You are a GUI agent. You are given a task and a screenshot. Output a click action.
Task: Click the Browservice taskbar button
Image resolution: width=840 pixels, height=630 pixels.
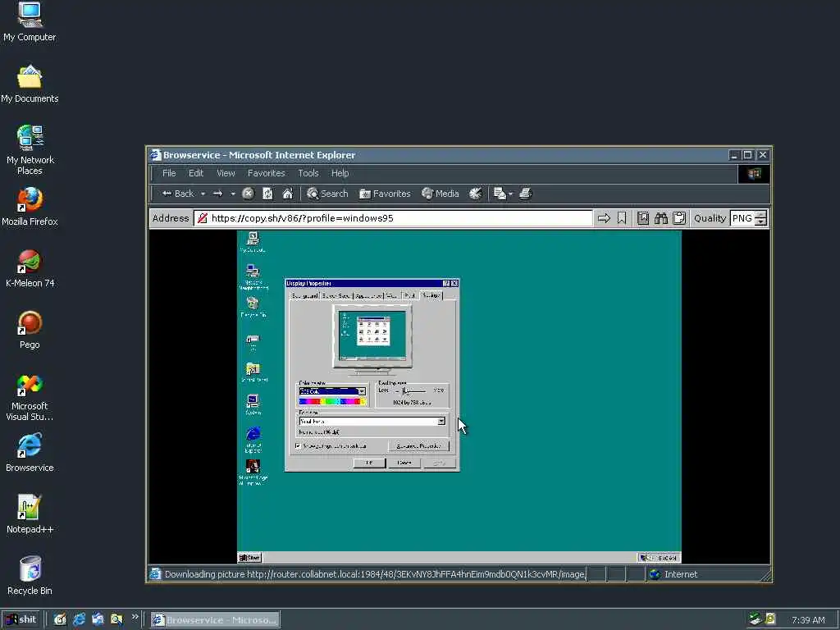(214, 620)
